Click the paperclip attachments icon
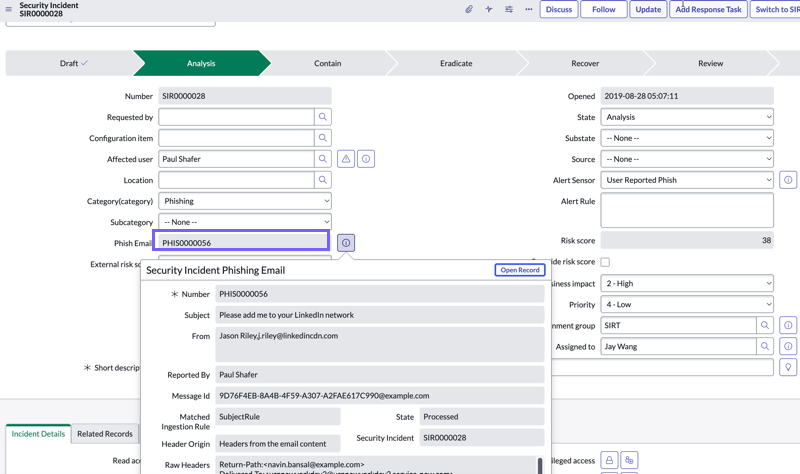Viewport: 800px width, 474px height. tap(469, 9)
